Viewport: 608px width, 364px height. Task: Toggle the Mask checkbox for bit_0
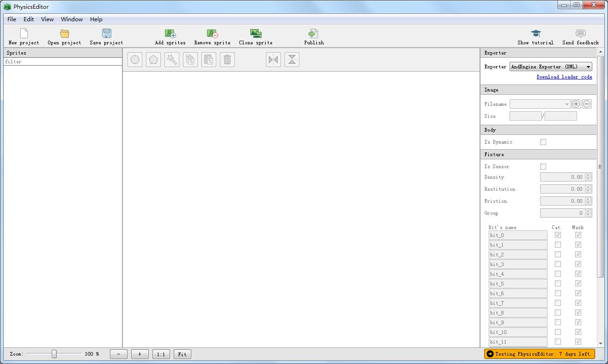pos(578,235)
